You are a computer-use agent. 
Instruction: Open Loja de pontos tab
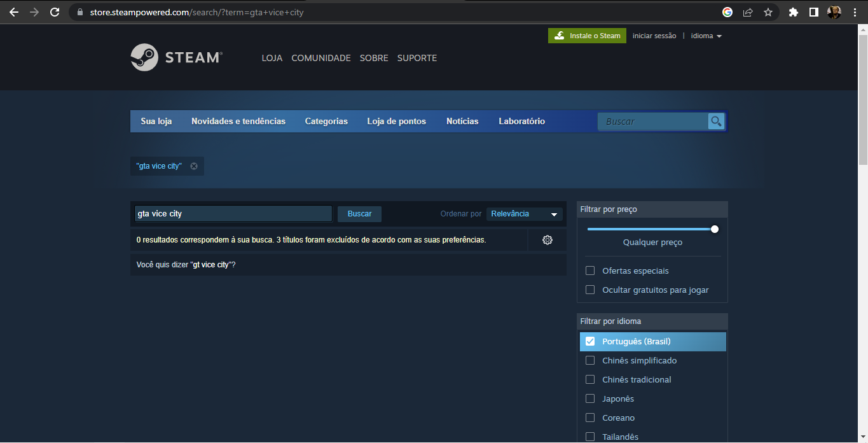[x=397, y=121]
